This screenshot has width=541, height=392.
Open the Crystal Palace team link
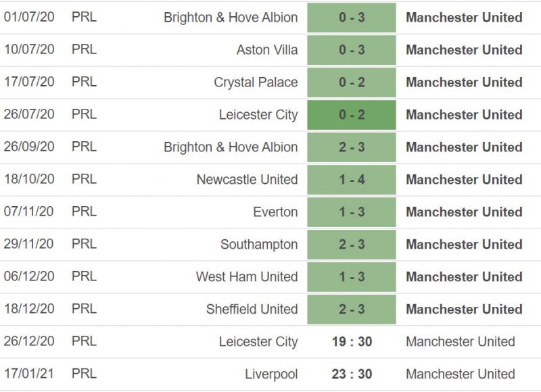pyautogui.click(x=256, y=82)
